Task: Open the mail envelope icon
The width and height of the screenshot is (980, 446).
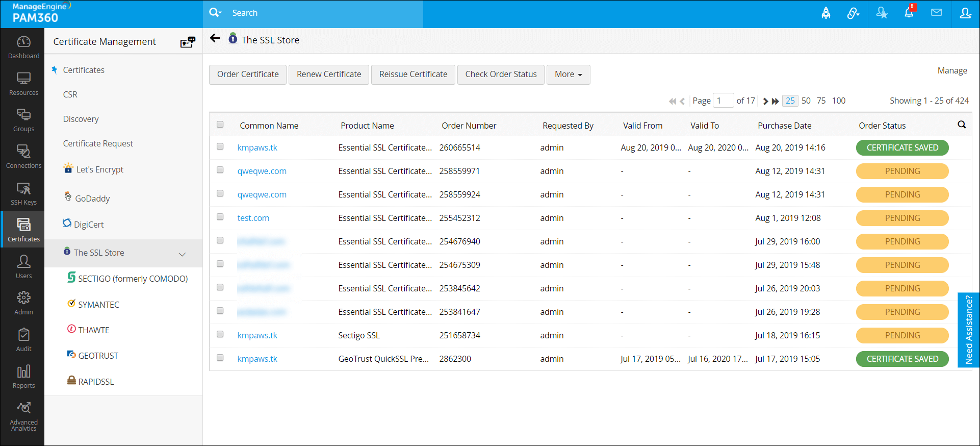Action: 936,13
